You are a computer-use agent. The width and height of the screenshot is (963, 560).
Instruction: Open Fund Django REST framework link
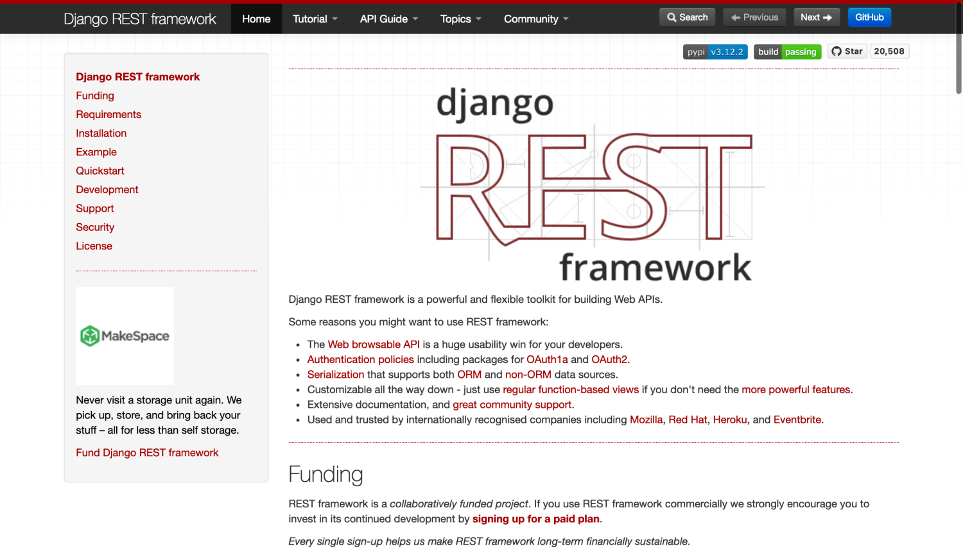click(x=147, y=453)
